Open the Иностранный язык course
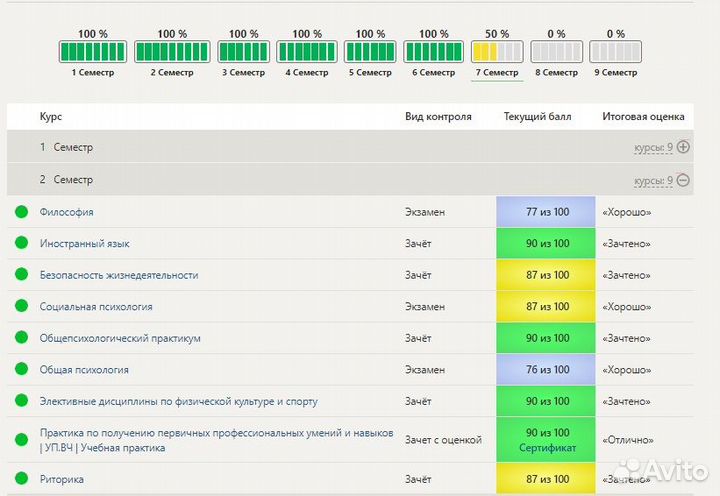 [x=84, y=244]
